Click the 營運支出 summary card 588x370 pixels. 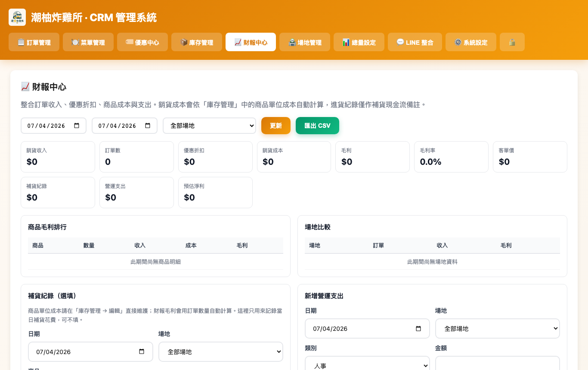coord(136,192)
